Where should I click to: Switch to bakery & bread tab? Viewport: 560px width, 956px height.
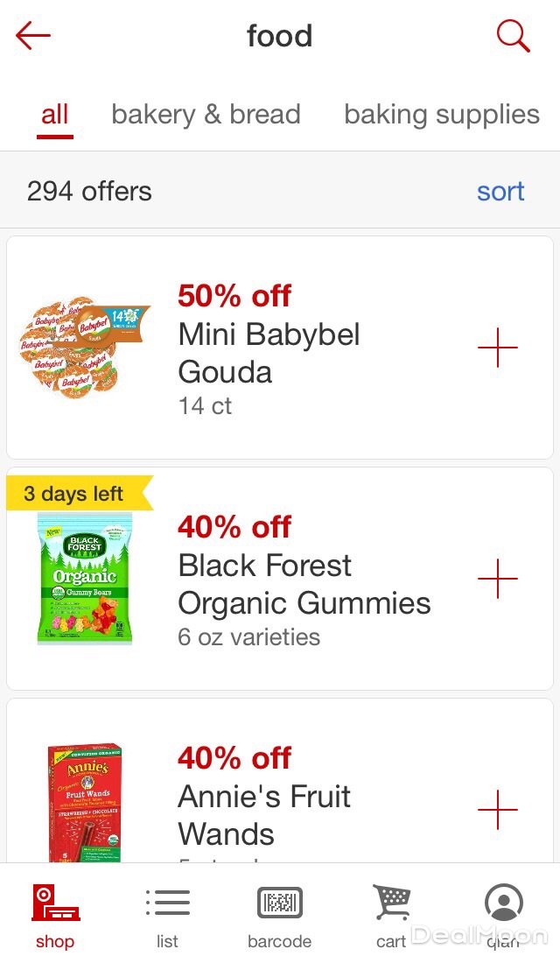206,115
